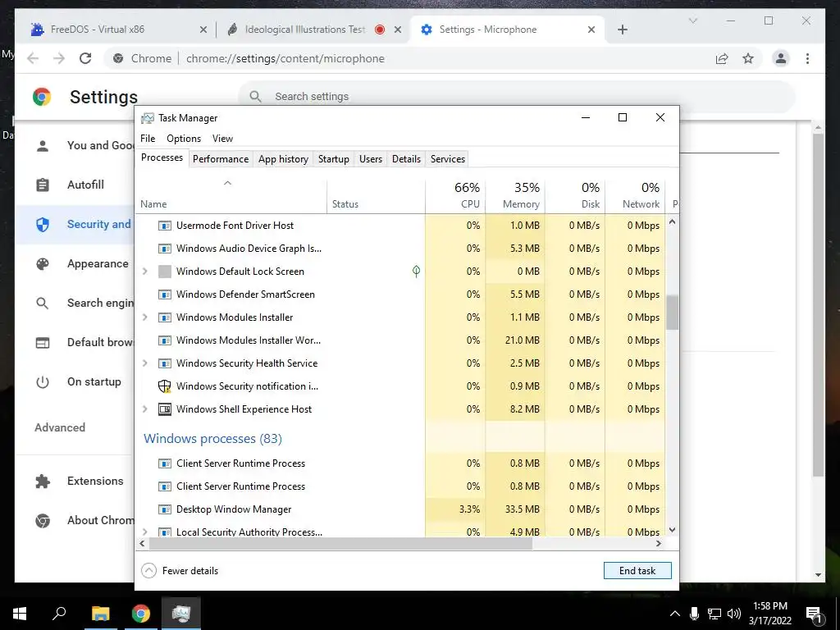The image size is (840, 630).
Task: Open On startup power icon in sidebar
Action: pyautogui.click(x=43, y=382)
